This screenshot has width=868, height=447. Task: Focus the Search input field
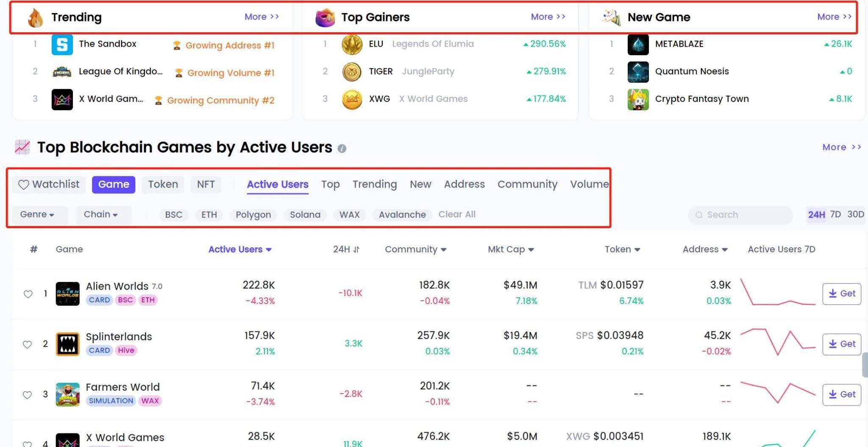click(x=740, y=215)
